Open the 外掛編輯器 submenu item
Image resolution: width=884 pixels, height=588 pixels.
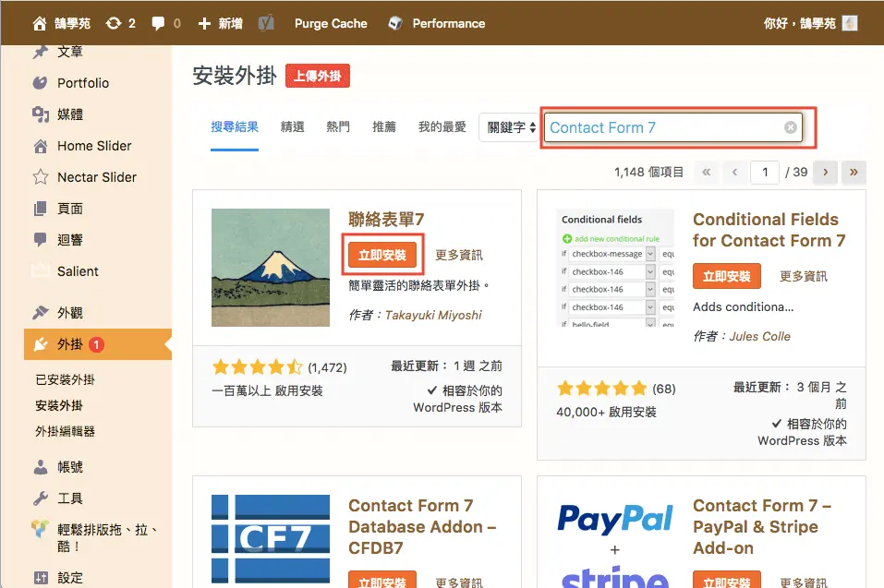click(65, 431)
